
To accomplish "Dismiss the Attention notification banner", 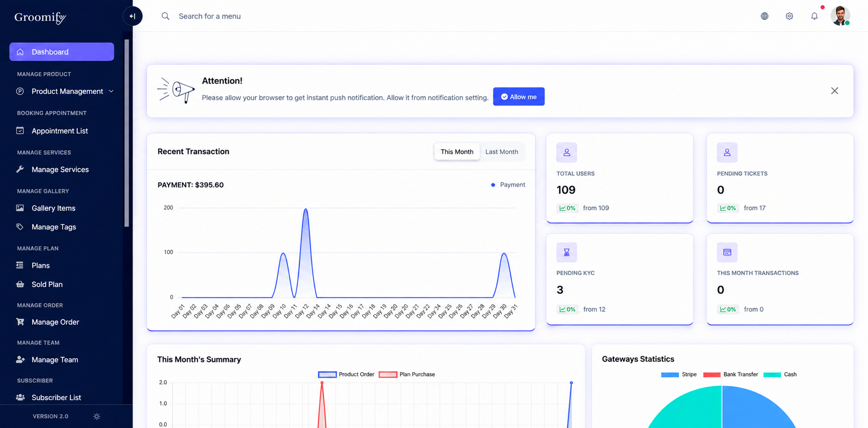I will point(834,91).
